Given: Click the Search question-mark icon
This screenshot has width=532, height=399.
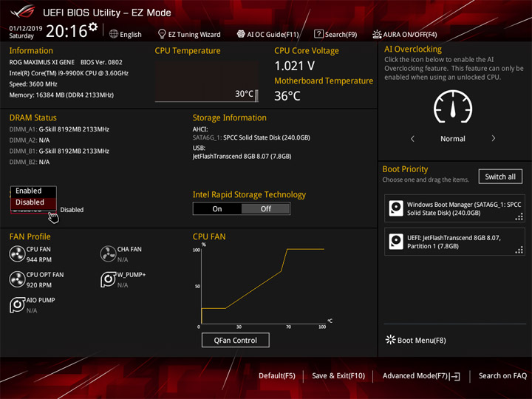Looking at the screenshot, I should tap(318, 34).
